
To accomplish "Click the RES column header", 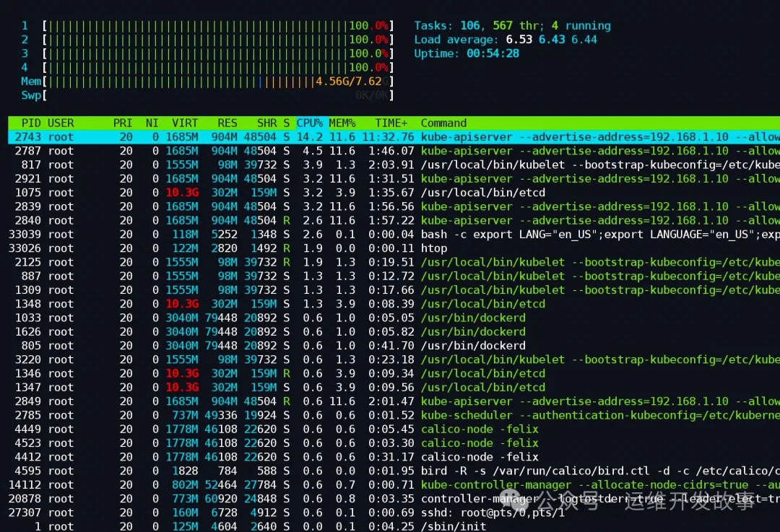I will point(227,123).
